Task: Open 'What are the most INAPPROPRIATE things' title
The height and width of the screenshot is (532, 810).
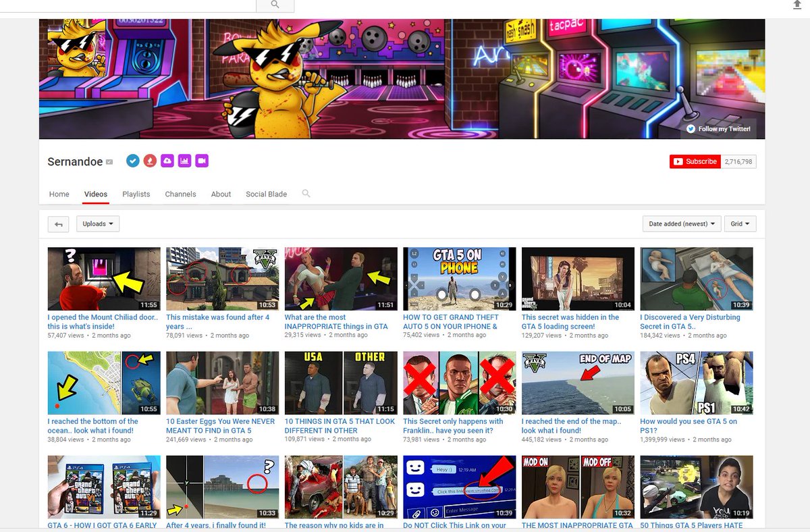Action: [x=336, y=321]
